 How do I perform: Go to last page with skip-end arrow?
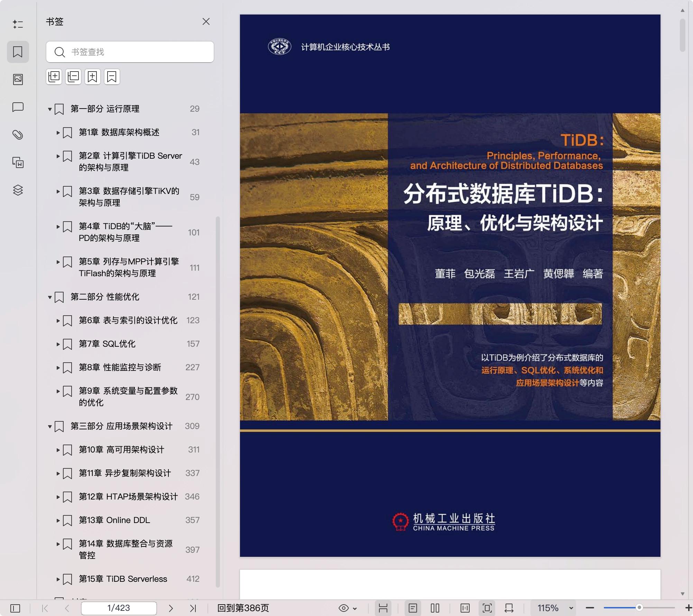tap(193, 608)
